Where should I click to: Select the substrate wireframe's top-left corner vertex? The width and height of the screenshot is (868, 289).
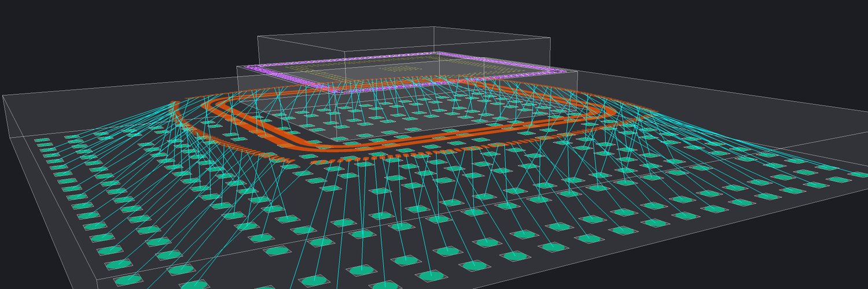pyautogui.click(x=3, y=95)
